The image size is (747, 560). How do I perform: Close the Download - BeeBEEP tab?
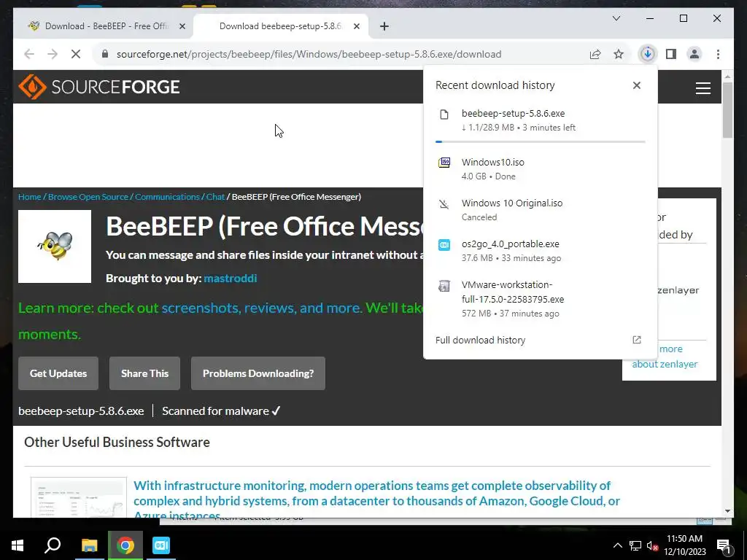[182, 26]
